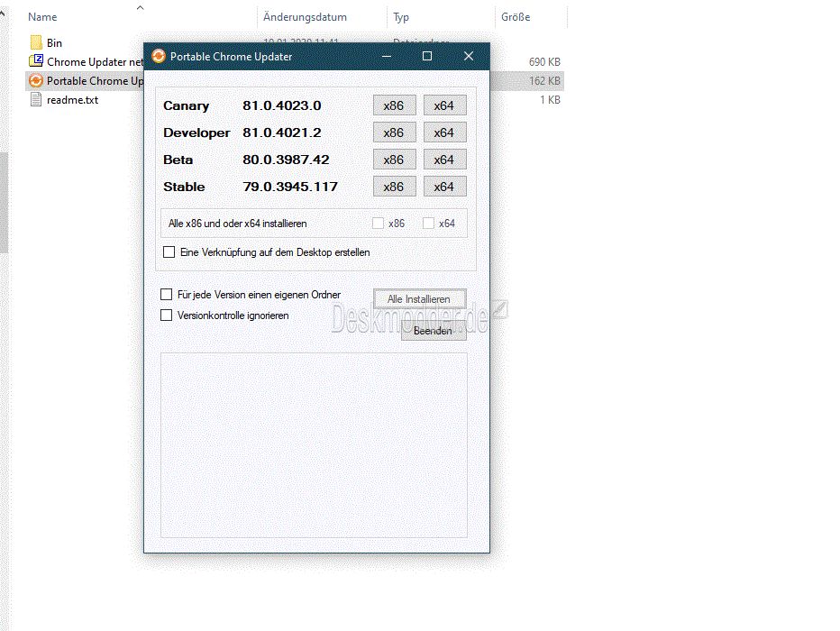Install Developer x86 version
This screenshot has width=840, height=631.
(394, 133)
